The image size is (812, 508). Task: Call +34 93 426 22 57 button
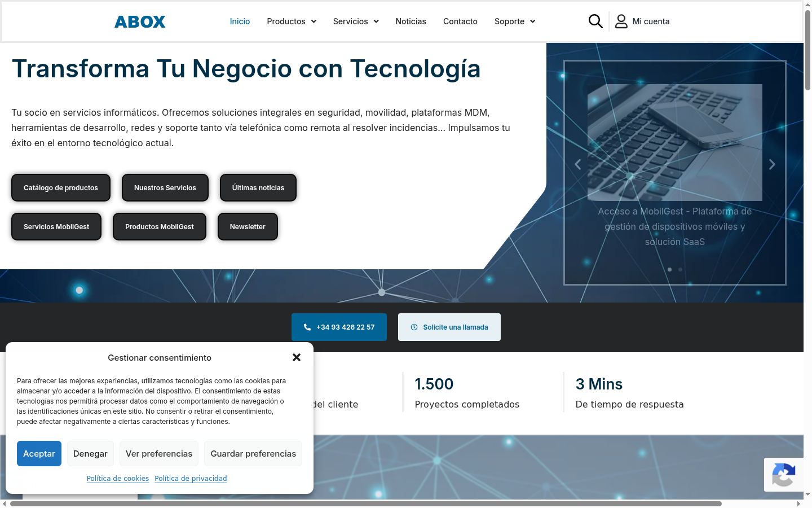coord(339,327)
